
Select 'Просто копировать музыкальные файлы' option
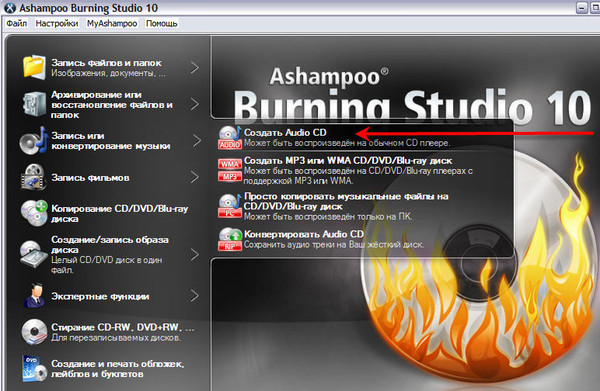click(346, 201)
